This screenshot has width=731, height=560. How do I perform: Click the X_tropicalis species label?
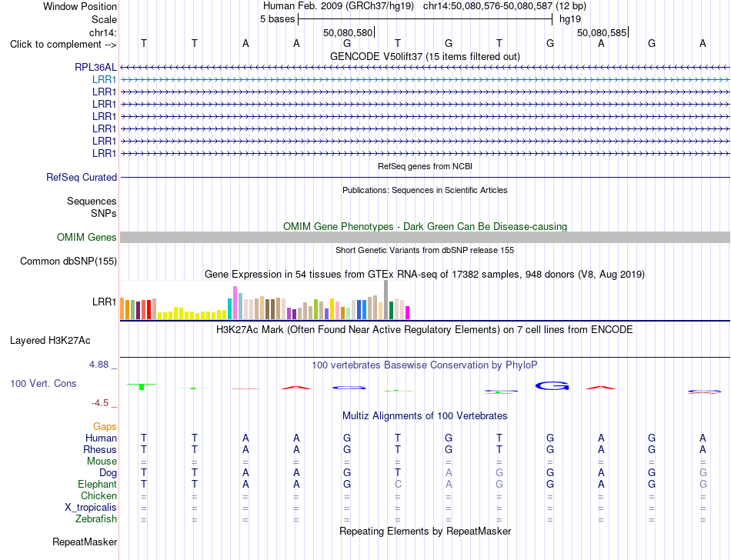coord(91,508)
